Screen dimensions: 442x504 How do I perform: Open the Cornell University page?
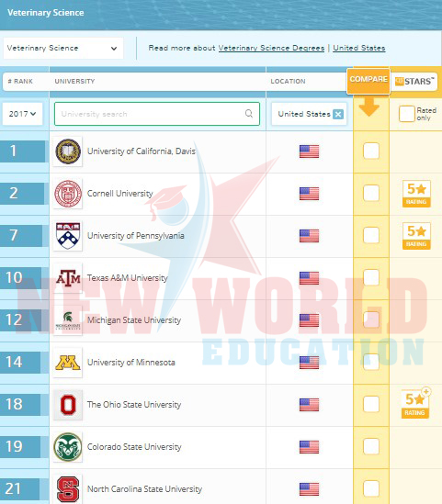coord(120,194)
